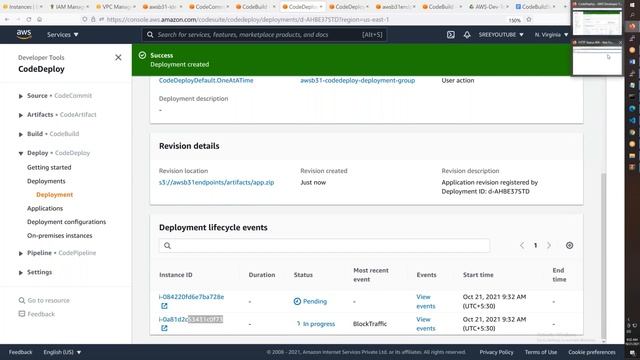Open Getting started in sidebar
This screenshot has width=640, height=360.
coord(49,167)
